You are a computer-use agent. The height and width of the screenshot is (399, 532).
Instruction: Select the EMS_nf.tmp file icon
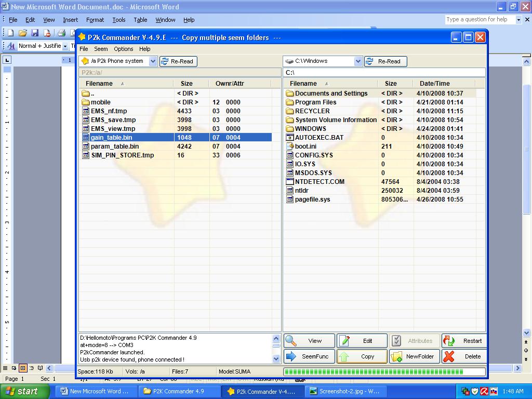[x=86, y=111]
